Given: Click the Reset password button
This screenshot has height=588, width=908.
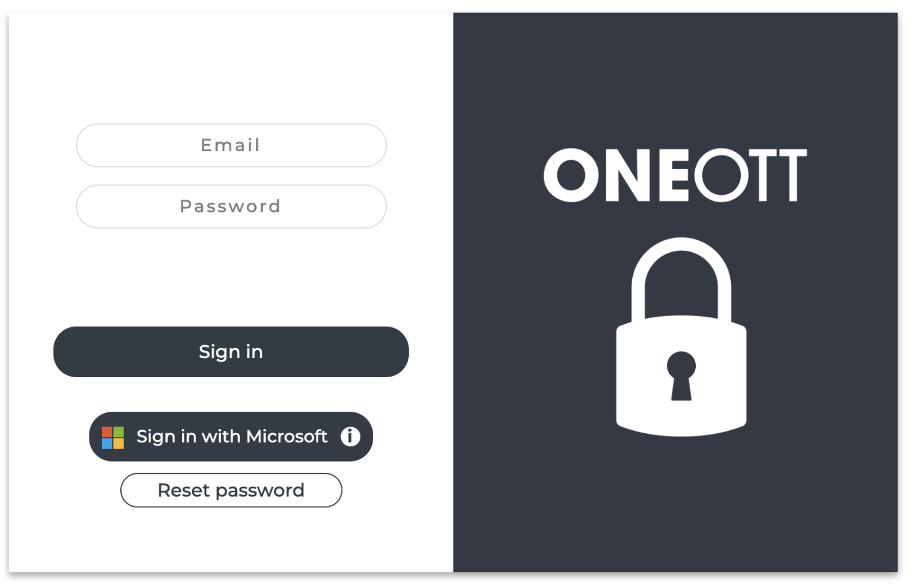Looking at the screenshot, I should click(x=231, y=491).
